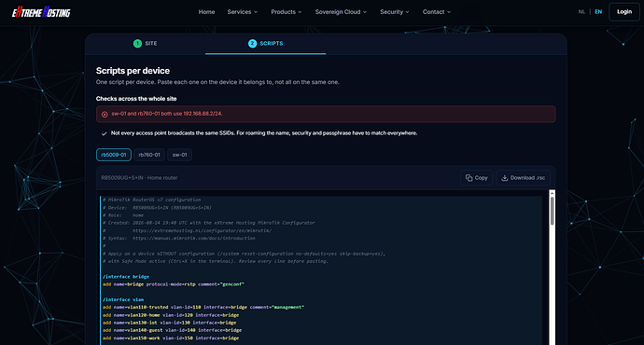Click the checkmark icon beside SSID note
The width and height of the screenshot is (644, 345).
pos(104,133)
